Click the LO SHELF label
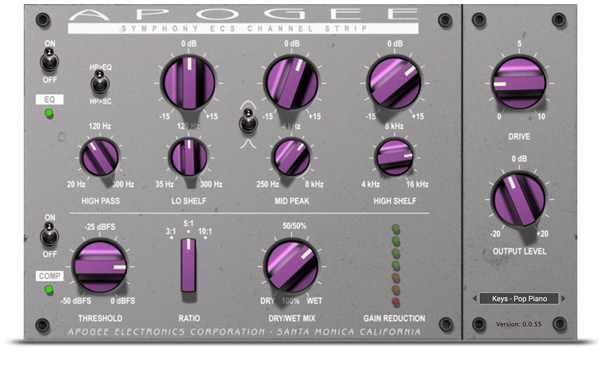The image size is (600, 377). (x=189, y=201)
